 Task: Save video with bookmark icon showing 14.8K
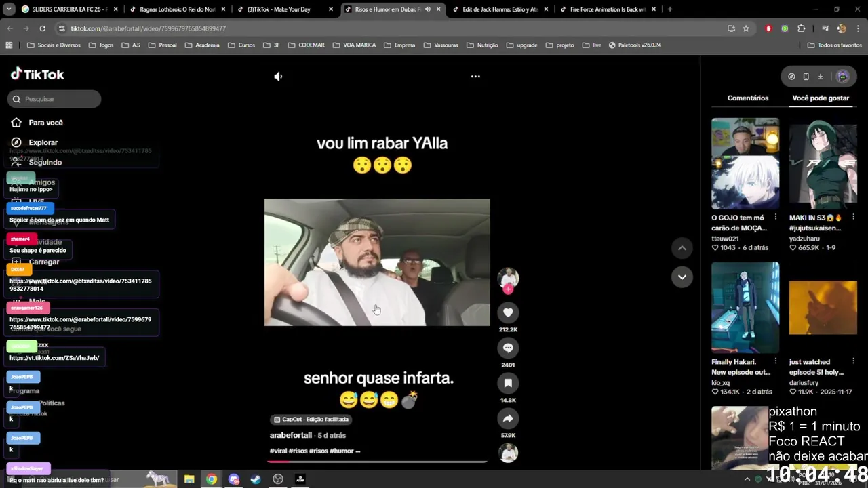pos(508,383)
